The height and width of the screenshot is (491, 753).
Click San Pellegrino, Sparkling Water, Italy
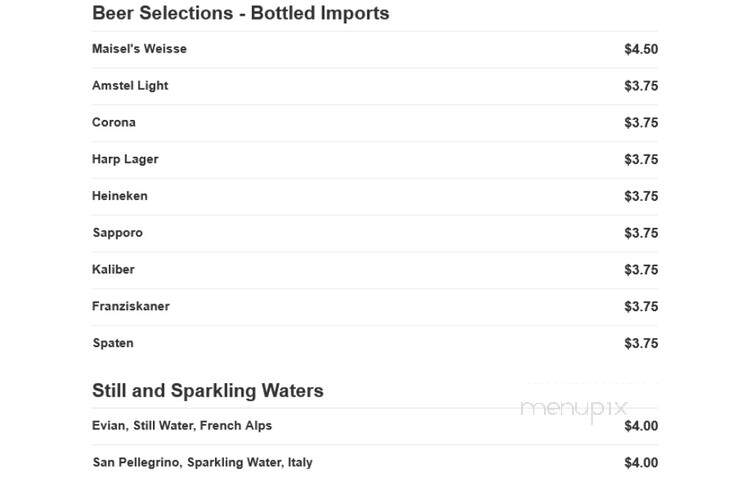click(202, 463)
